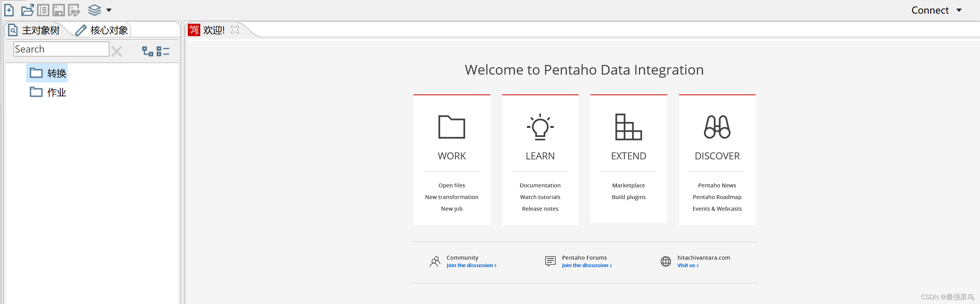Switch to the 核心对象 tab
The image size is (980, 304).
pyautogui.click(x=102, y=30)
